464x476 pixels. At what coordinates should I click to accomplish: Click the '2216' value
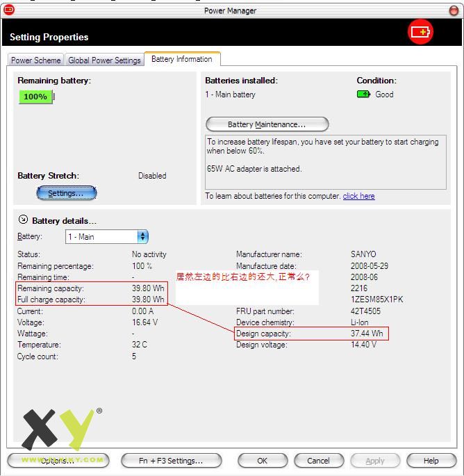click(x=359, y=288)
